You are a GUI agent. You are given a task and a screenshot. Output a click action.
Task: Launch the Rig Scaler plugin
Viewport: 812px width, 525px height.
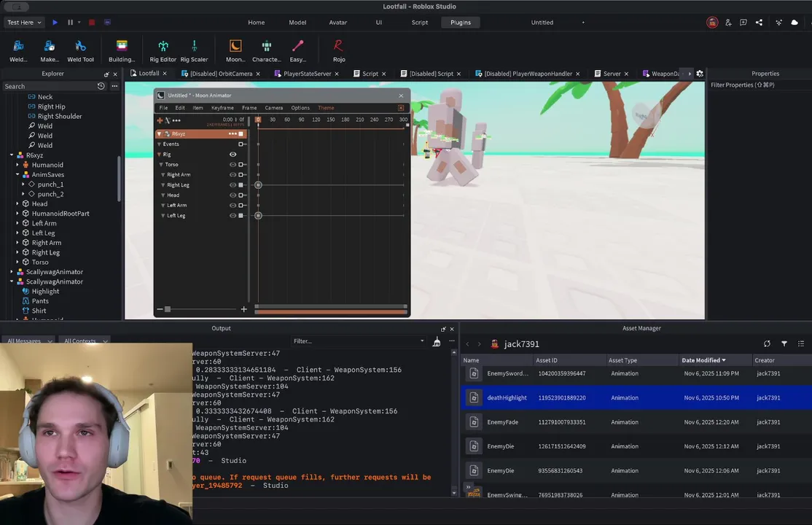[x=194, y=51]
